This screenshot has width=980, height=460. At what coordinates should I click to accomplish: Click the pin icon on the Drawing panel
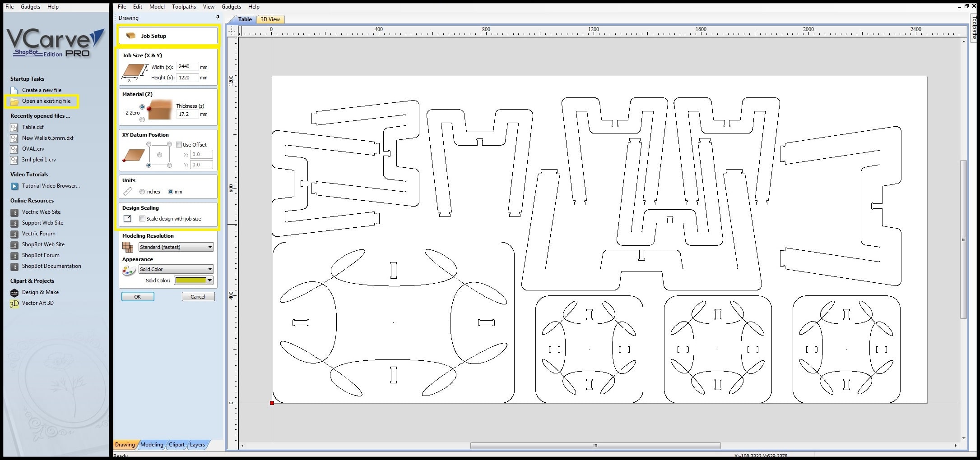(218, 18)
